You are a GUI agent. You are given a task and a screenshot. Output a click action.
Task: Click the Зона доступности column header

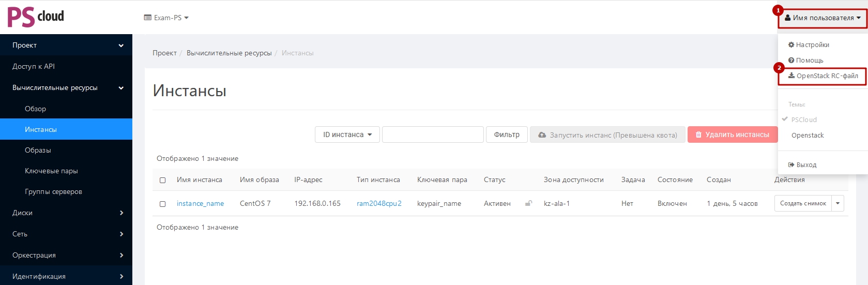[x=574, y=180]
